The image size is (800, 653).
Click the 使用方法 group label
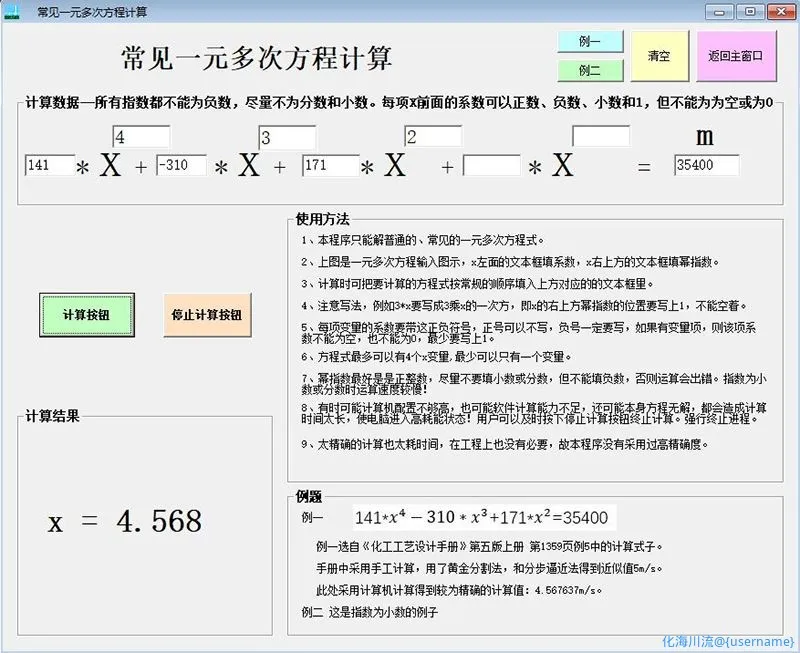tap(322, 219)
